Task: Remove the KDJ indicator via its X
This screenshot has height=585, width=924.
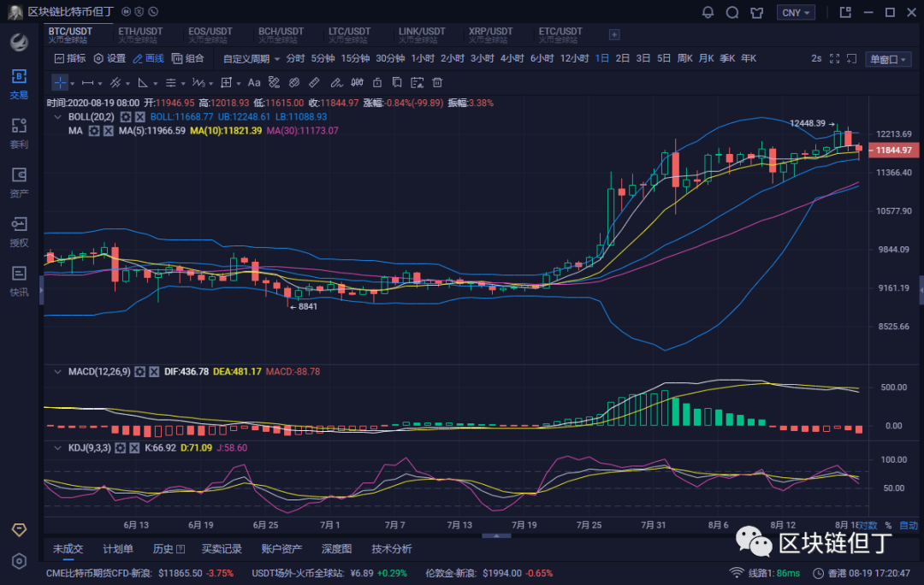Action: (x=134, y=447)
